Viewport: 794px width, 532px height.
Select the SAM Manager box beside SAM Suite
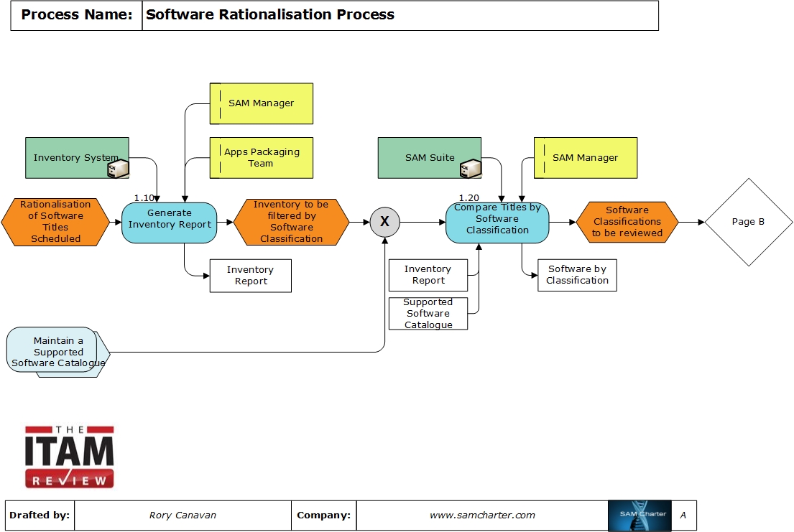click(585, 158)
